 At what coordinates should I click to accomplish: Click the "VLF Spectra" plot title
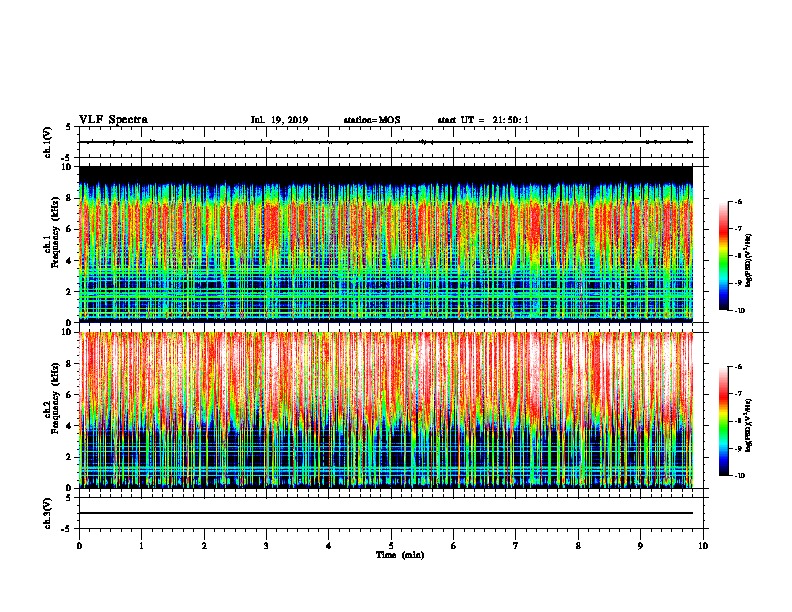click(x=113, y=120)
